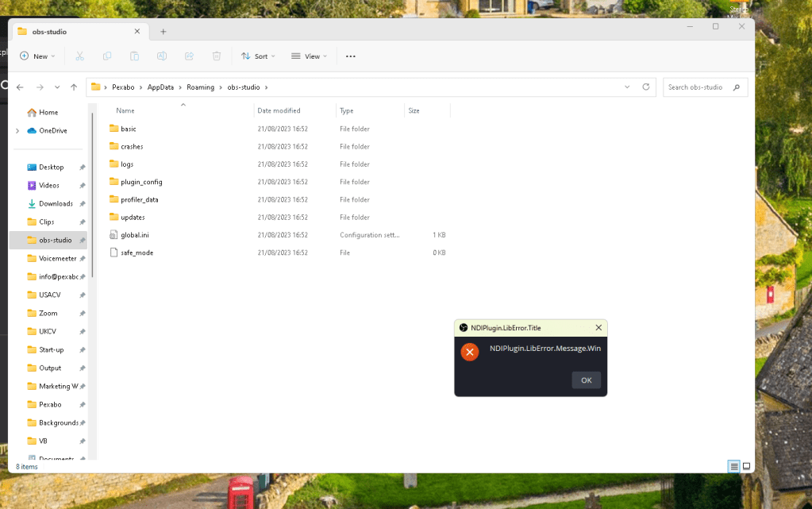This screenshot has height=509, width=812.
Task: Click the Paste clipboard icon
Action: pos(135,56)
